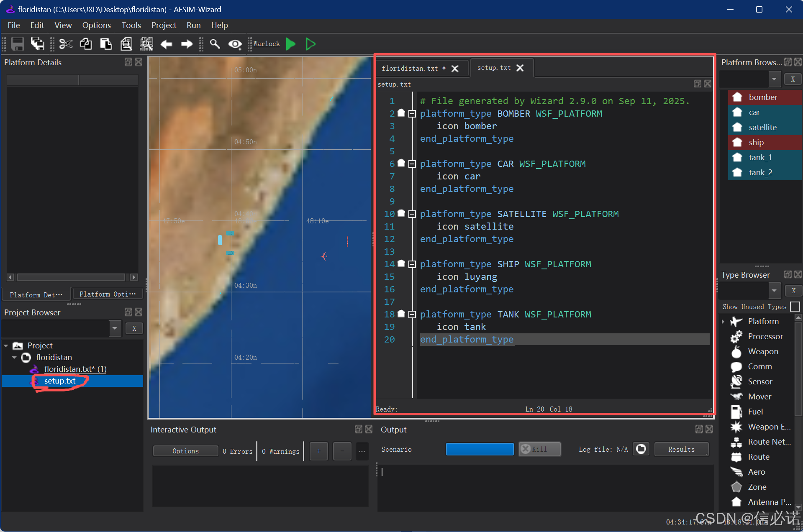Click the Kill button
This screenshot has width=803, height=532.
pyautogui.click(x=539, y=449)
